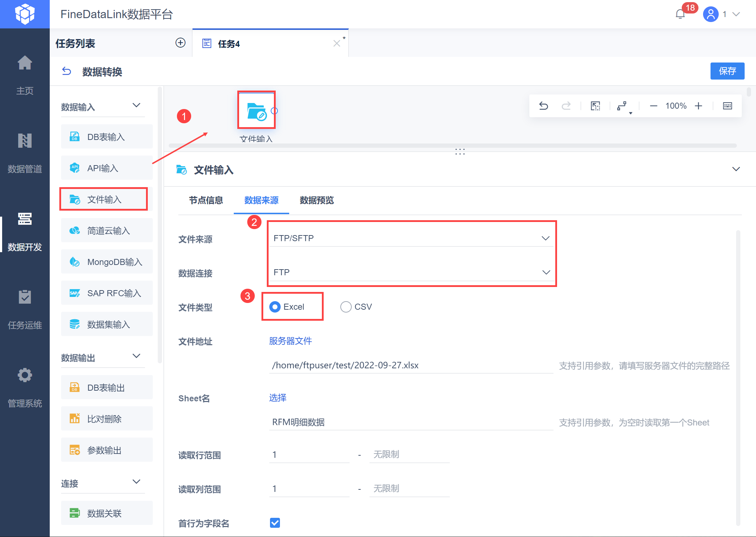Go back using the return arrow icon
The height and width of the screenshot is (537, 756).
tap(66, 71)
